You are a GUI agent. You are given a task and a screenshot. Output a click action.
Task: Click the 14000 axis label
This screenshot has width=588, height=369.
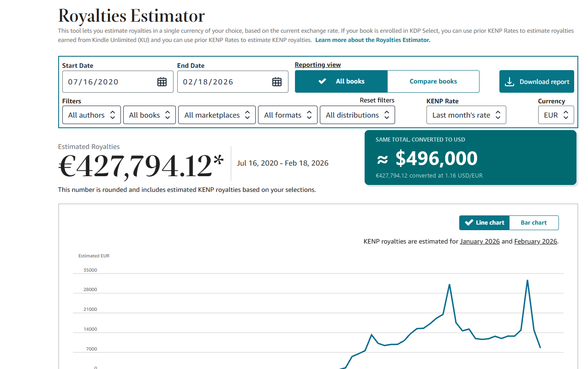(90, 329)
